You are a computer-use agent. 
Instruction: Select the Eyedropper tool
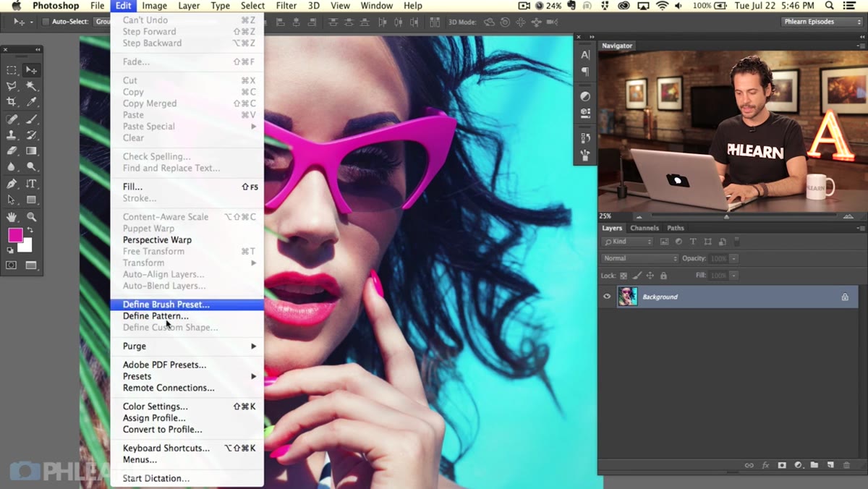(x=31, y=102)
